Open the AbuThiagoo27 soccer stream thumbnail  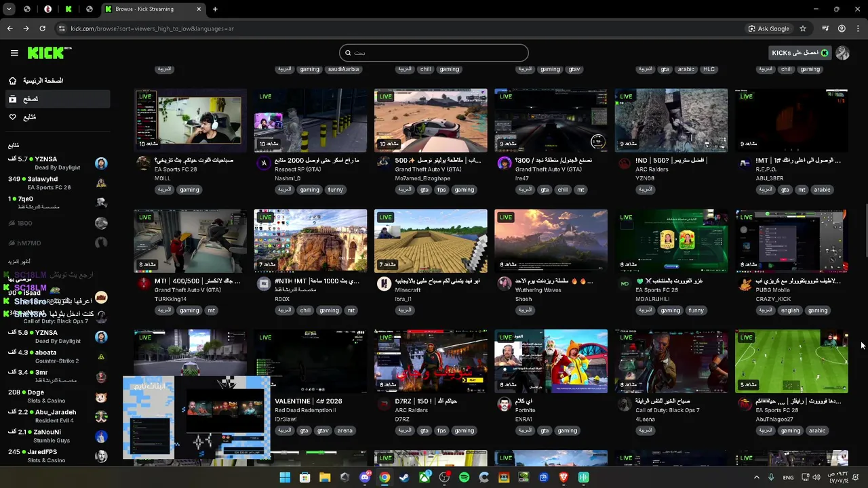coord(791,361)
